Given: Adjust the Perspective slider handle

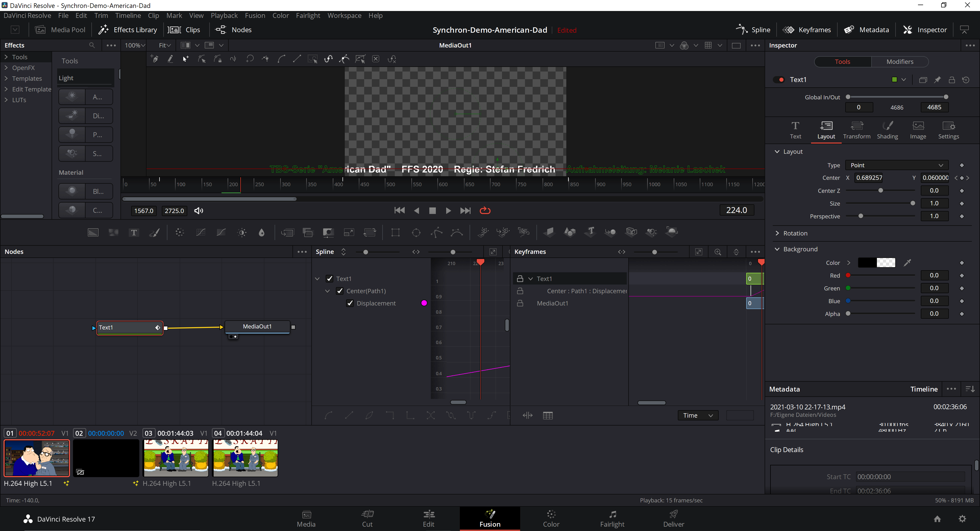Looking at the screenshot, I should pos(861,216).
